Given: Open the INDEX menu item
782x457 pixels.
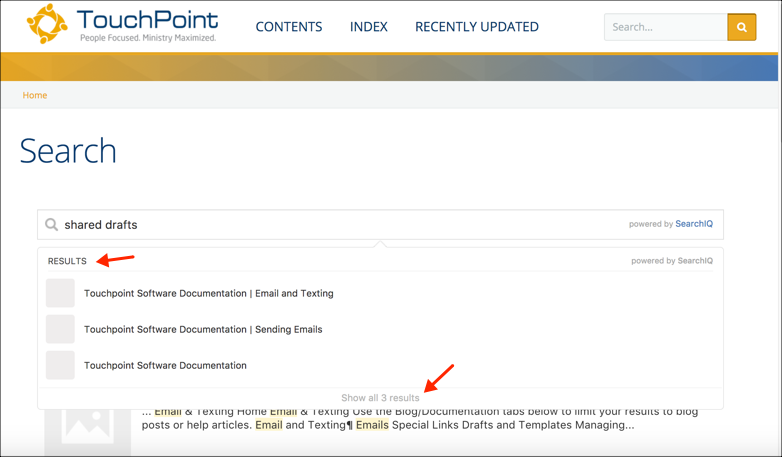Looking at the screenshot, I should (x=369, y=27).
